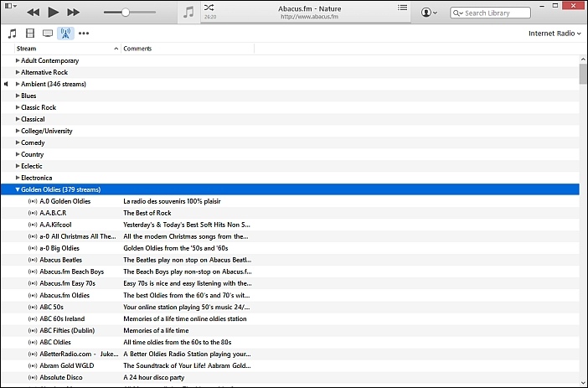This screenshot has height=388, width=588.
Task: Click the ABC 60s Ireland stream icon
Action: tap(33, 318)
